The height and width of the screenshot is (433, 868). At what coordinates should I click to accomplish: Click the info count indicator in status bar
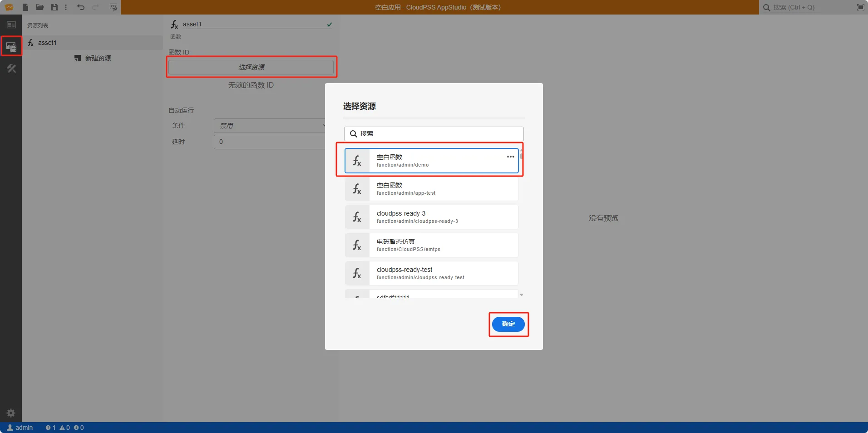(79, 428)
